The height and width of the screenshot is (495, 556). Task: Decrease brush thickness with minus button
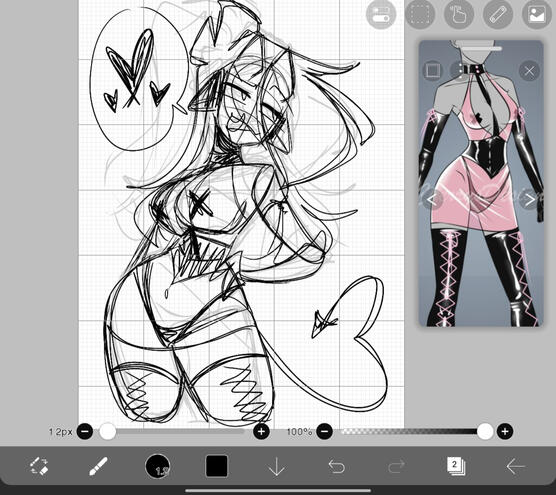pyautogui.click(x=85, y=432)
